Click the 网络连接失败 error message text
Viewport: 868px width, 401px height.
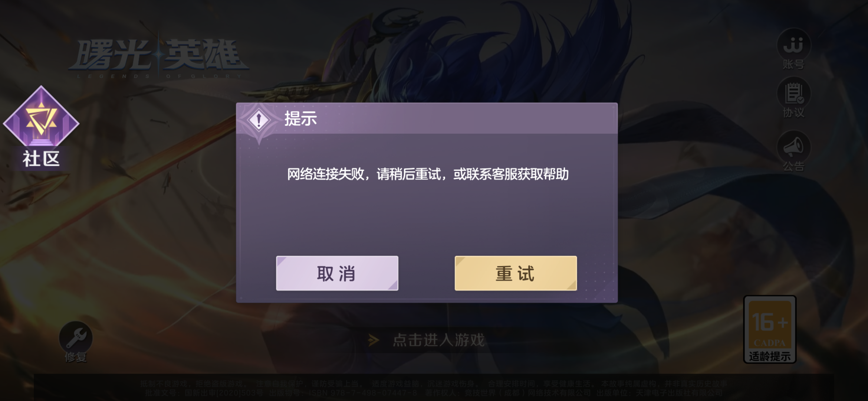(x=428, y=174)
